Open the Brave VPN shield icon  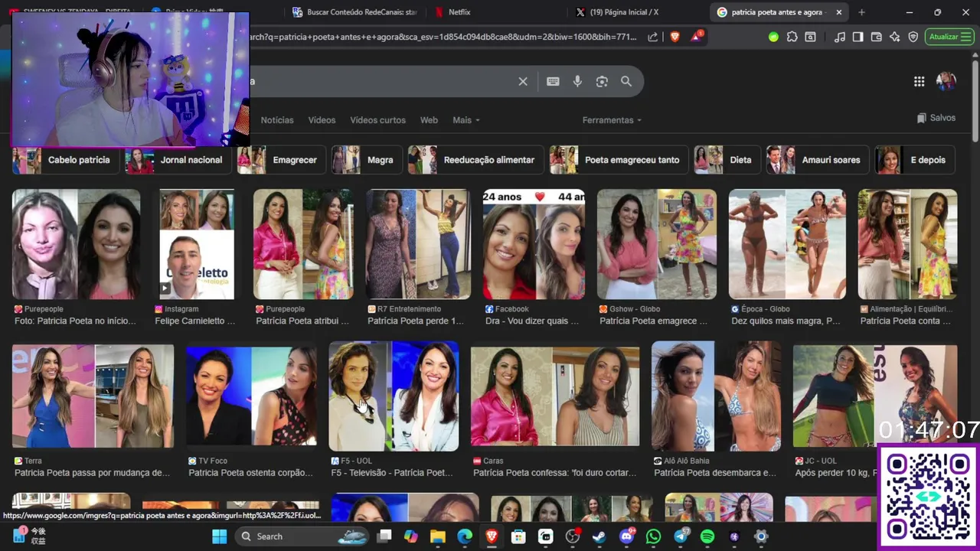click(913, 37)
